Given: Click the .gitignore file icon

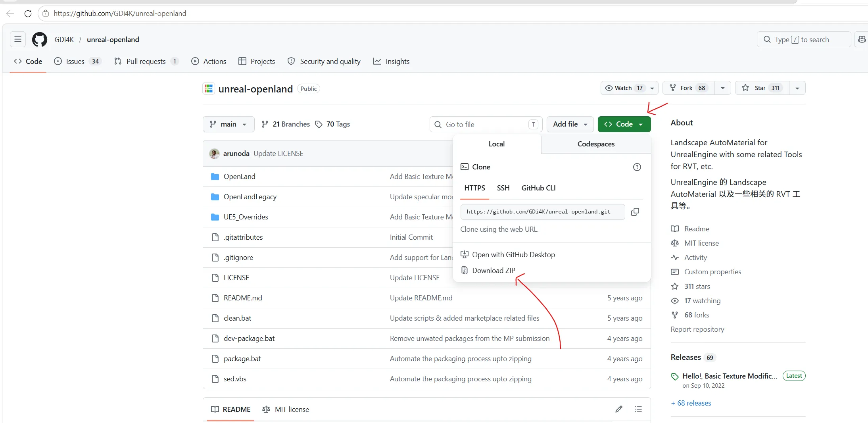Looking at the screenshot, I should click(215, 258).
